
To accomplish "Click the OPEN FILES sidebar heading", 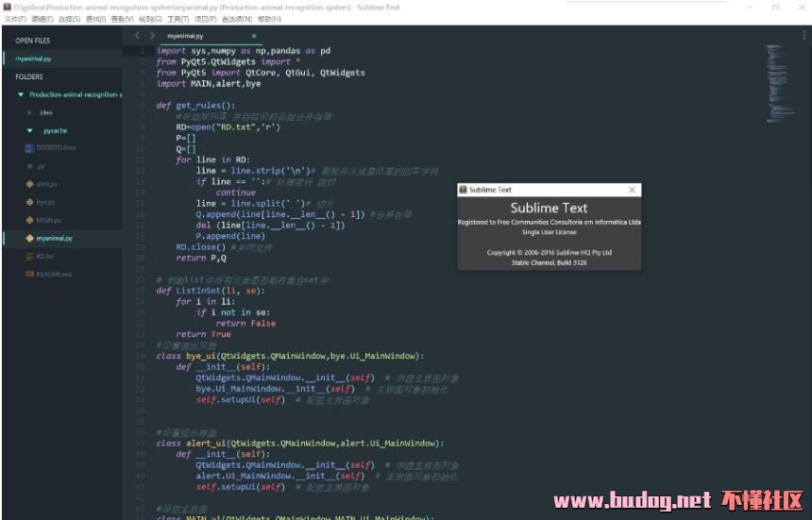I will (33, 41).
